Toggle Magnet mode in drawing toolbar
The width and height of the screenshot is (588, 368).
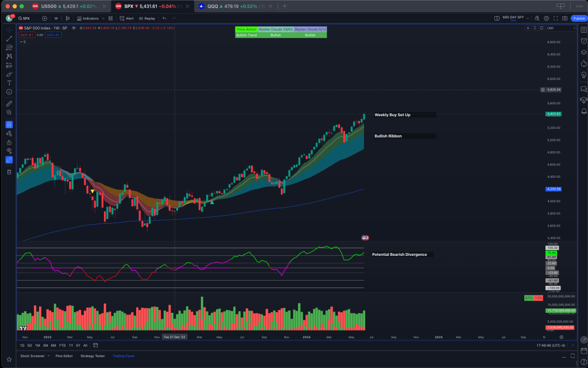click(x=9, y=125)
